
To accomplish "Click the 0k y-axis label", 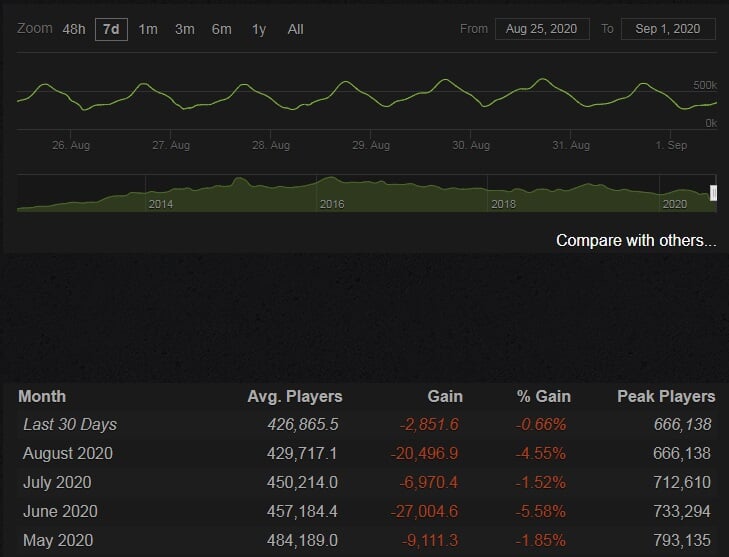I will [x=711, y=123].
